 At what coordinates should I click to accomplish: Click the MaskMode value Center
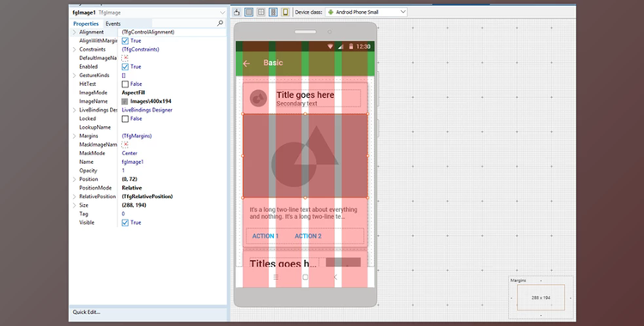click(x=130, y=154)
